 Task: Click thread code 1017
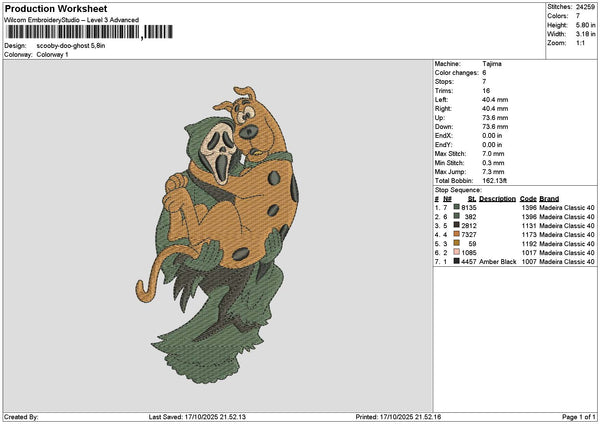tap(529, 253)
